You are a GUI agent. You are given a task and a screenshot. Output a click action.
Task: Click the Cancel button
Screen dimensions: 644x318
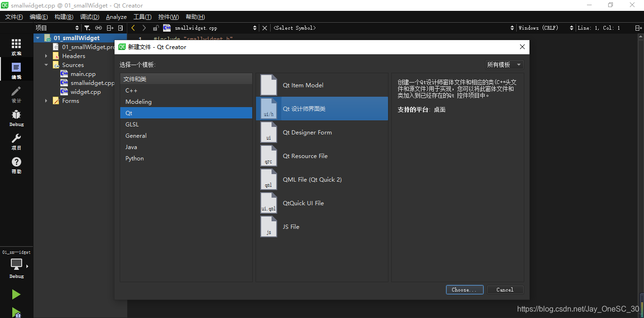tap(505, 290)
